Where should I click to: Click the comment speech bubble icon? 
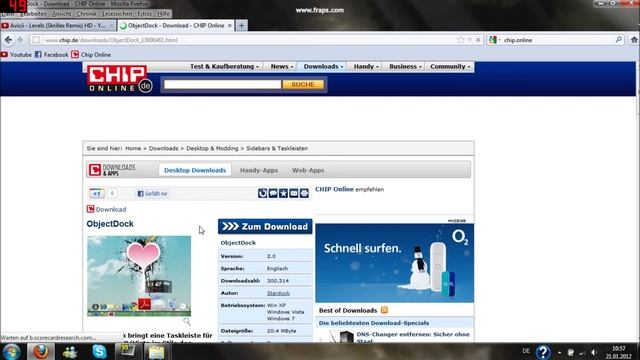coord(273,193)
